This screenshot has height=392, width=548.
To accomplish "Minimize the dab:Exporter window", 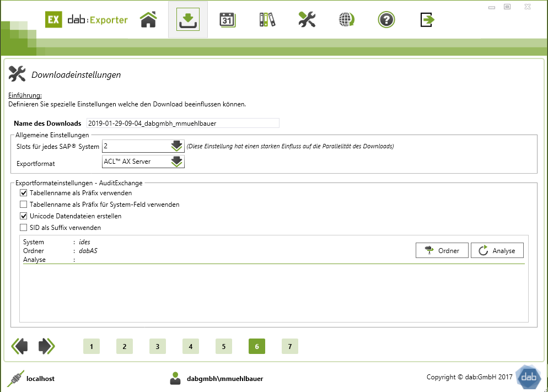I will [x=492, y=7].
